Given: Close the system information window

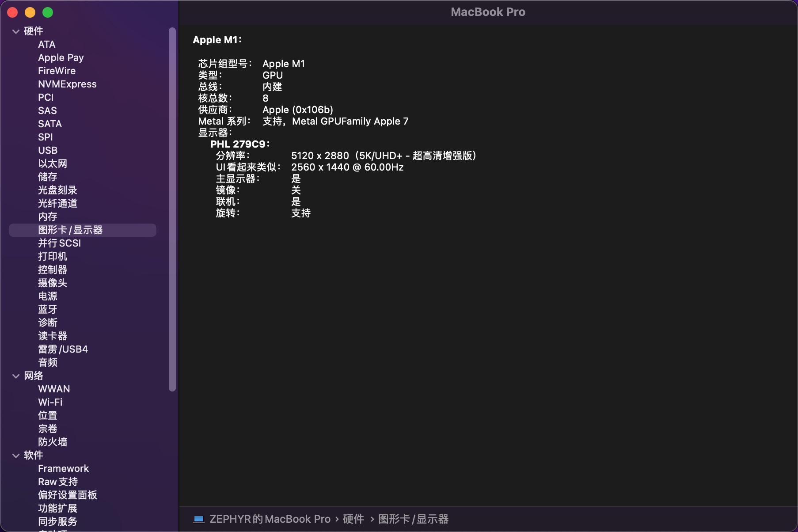Looking at the screenshot, I should (12, 12).
